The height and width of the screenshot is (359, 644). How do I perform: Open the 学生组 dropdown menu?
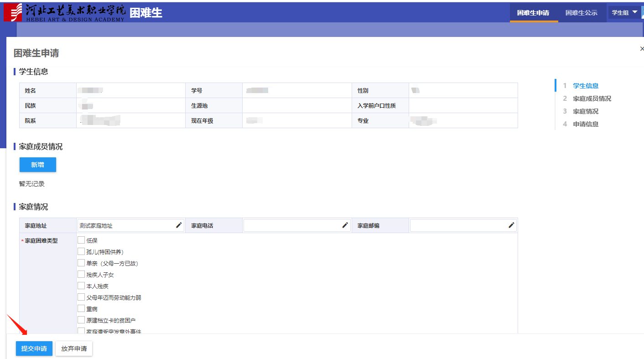point(624,13)
